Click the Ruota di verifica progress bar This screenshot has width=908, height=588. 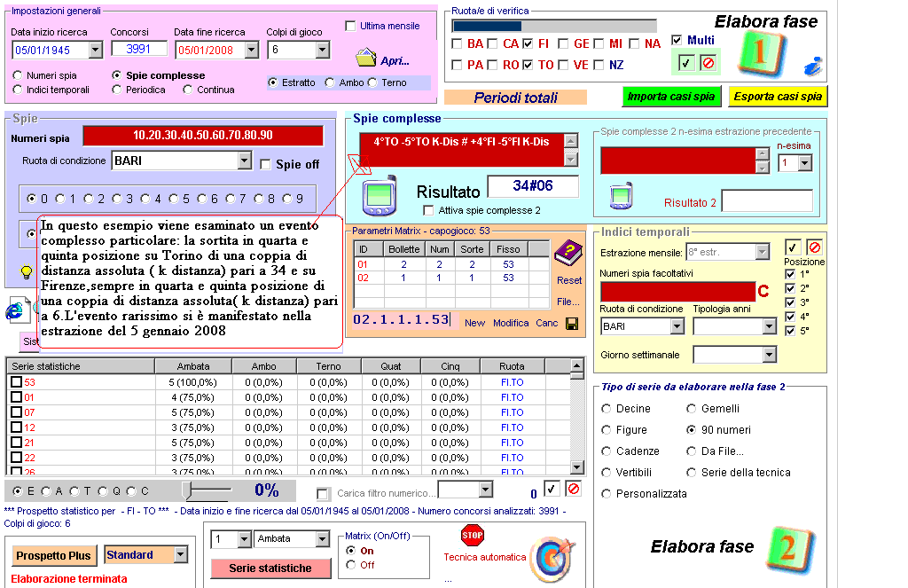point(554,26)
